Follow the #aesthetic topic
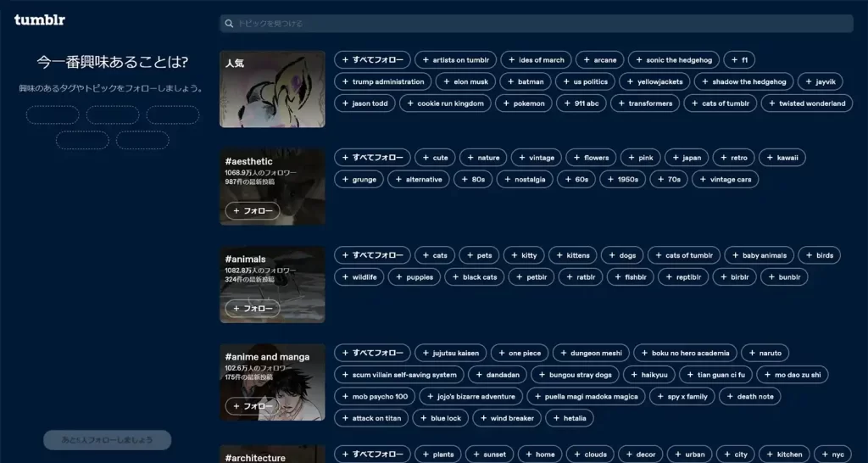This screenshot has width=868, height=463. (252, 210)
